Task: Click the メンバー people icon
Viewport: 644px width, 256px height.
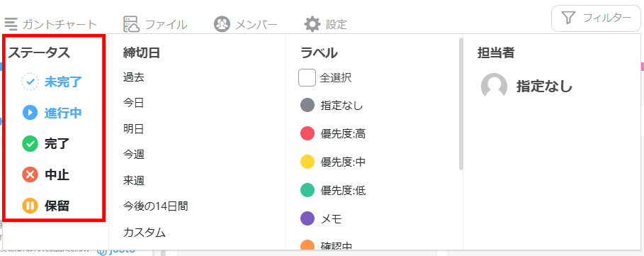Action: coord(222,24)
